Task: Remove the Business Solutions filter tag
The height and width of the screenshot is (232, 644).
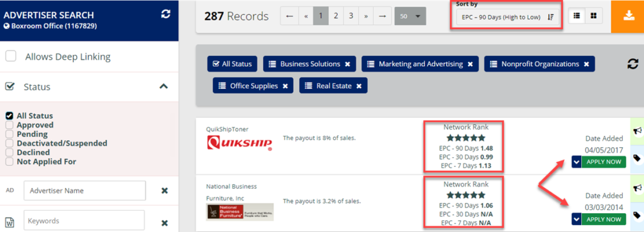Action: click(347, 64)
